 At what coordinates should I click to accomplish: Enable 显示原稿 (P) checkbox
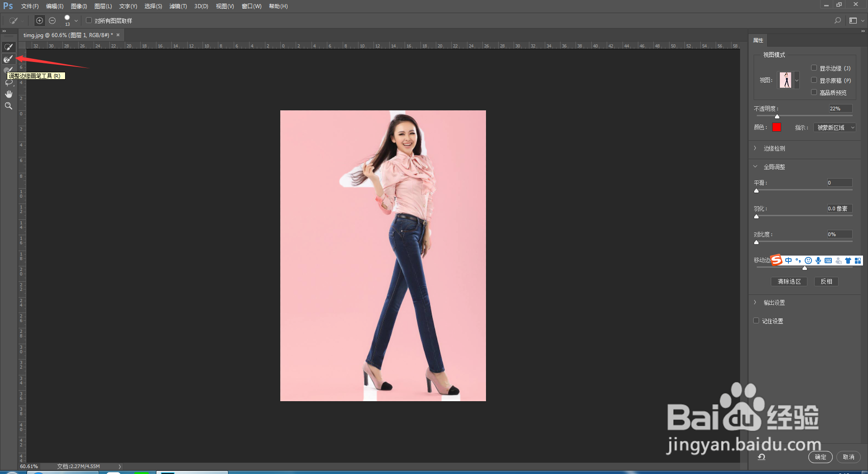point(814,80)
